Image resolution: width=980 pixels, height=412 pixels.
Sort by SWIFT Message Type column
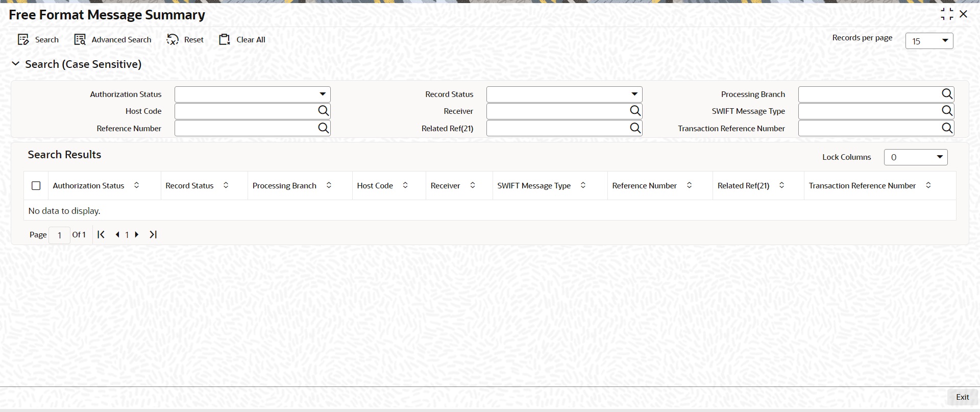pos(583,185)
